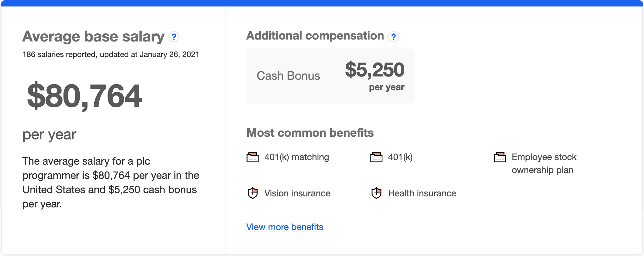The image size is (644, 256).
Task: Select the icon next to the 401(k) label
Action: coord(376,157)
